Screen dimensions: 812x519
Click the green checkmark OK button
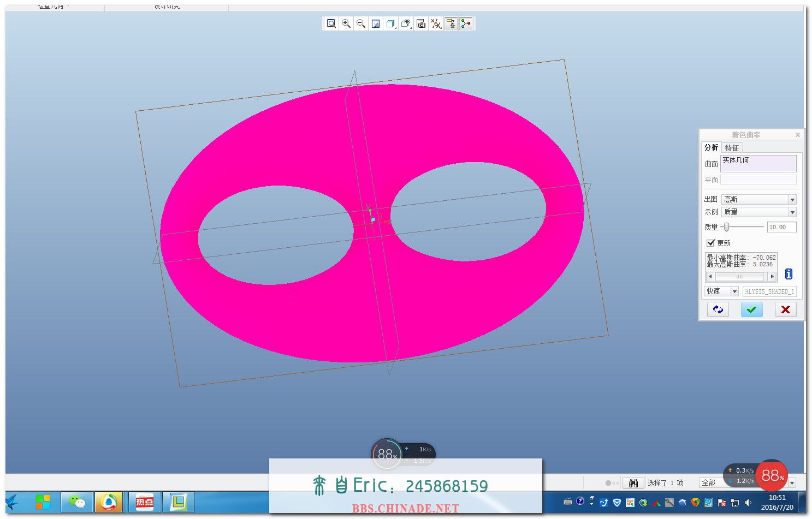(x=752, y=309)
